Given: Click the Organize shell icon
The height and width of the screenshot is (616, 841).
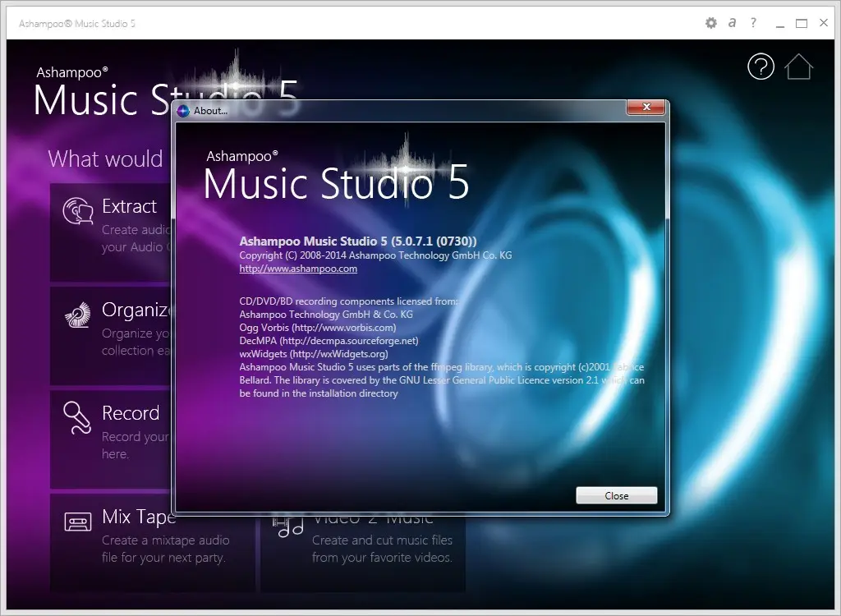Looking at the screenshot, I should [x=78, y=315].
